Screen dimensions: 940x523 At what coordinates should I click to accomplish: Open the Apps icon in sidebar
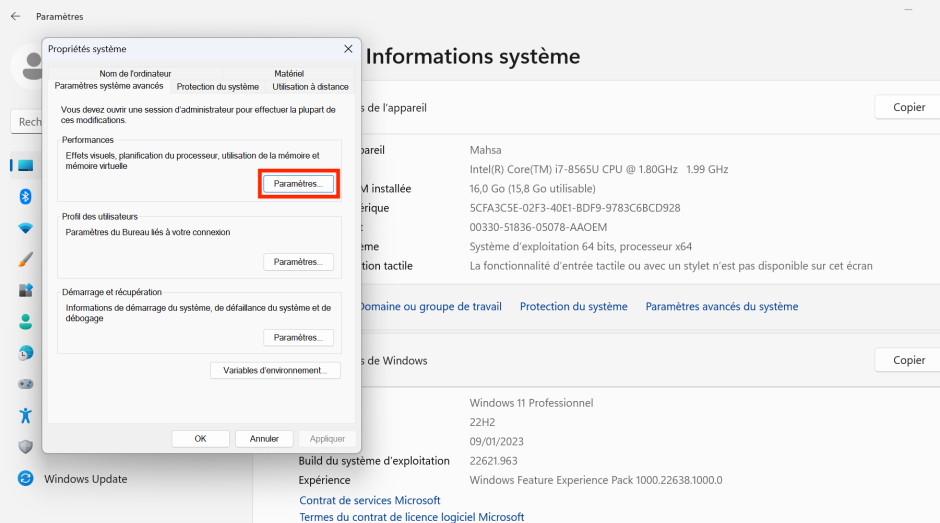(26, 290)
